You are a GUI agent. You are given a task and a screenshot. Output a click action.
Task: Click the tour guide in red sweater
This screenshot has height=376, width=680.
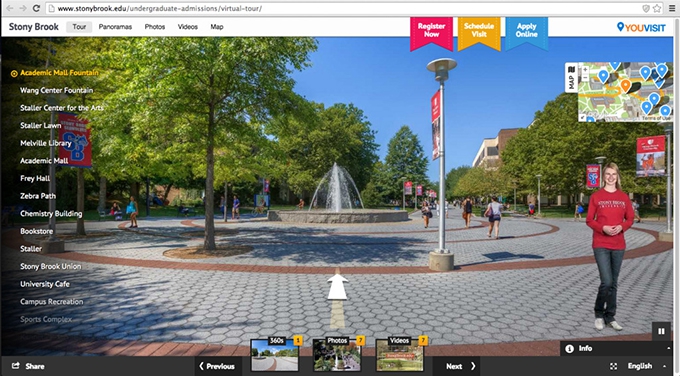610,246
